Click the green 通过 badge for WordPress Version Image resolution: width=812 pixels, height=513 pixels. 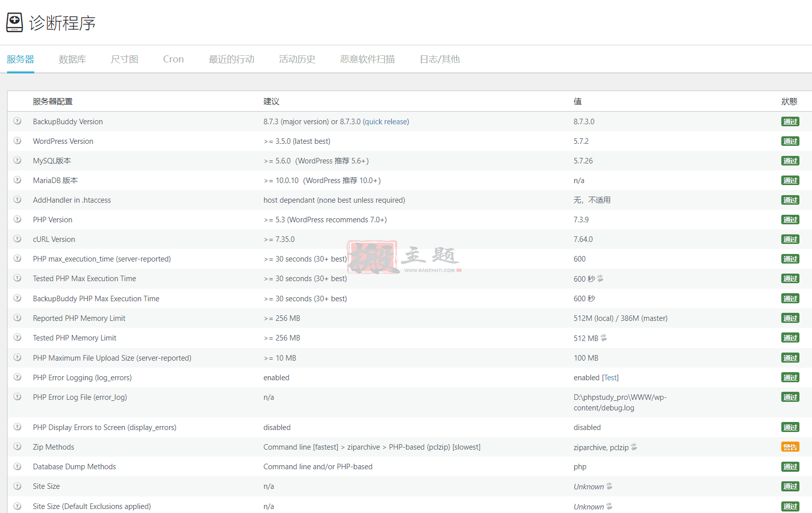[790, 141]
